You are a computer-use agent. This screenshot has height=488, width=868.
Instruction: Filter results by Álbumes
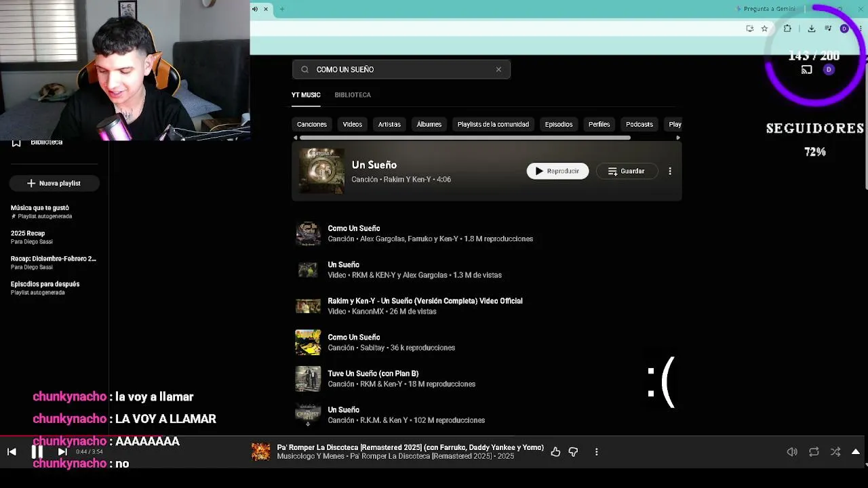(429, 124)
